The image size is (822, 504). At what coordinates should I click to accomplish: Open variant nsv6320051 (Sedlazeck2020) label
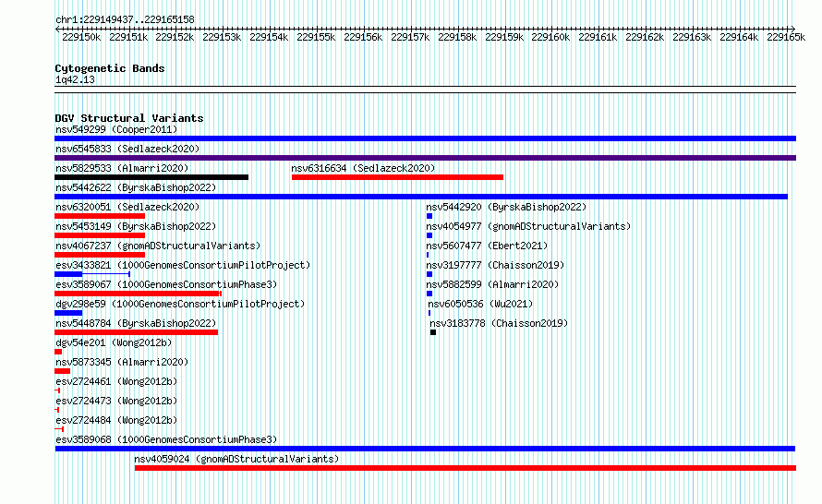tap(127, 207)
